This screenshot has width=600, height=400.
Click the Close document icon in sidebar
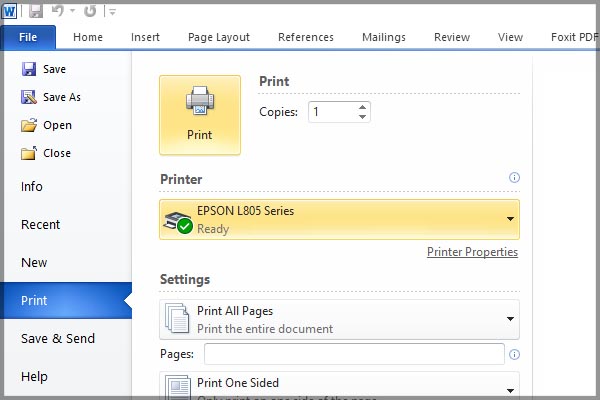pos(28,153)
